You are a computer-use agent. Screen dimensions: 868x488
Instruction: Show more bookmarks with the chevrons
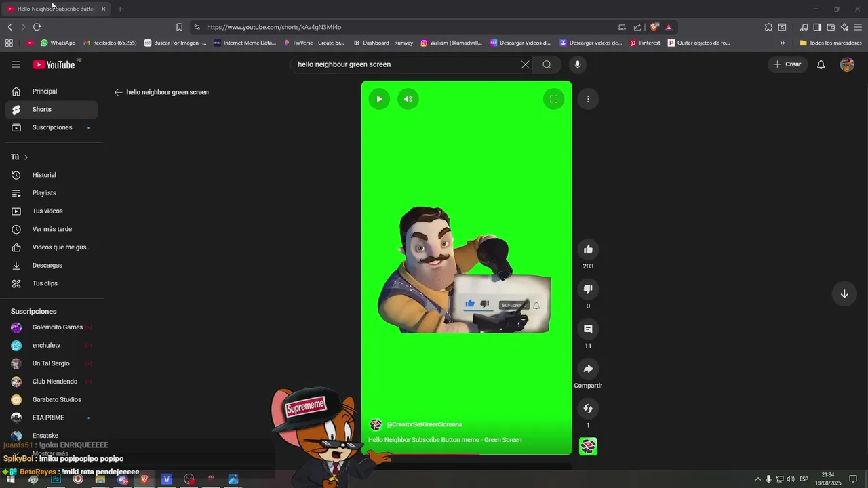coord(782,43)
